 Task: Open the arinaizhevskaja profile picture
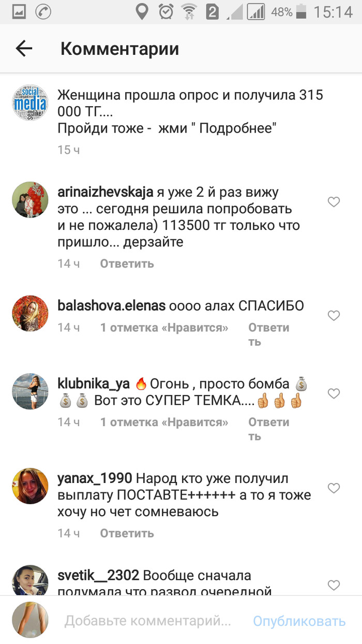[30, 200]
